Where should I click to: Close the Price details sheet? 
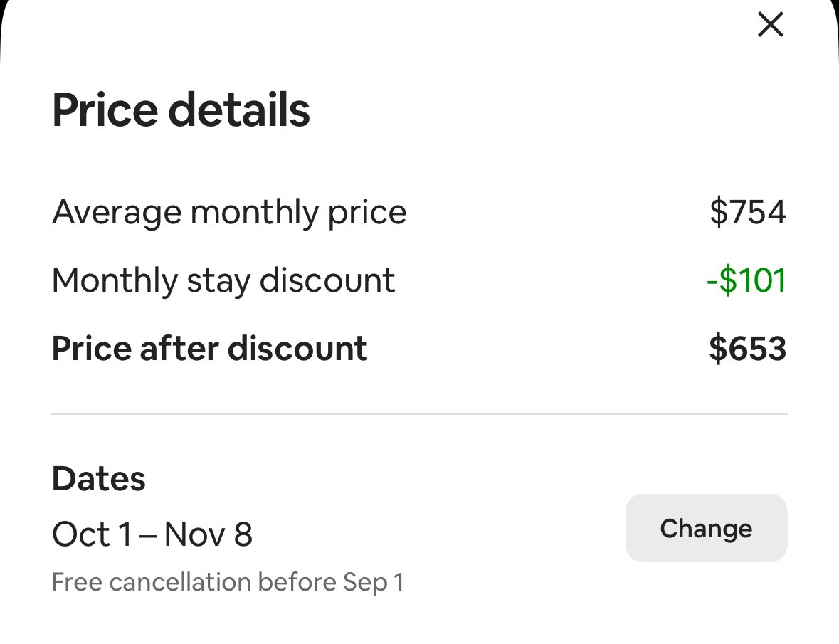[x=770, y=26]
